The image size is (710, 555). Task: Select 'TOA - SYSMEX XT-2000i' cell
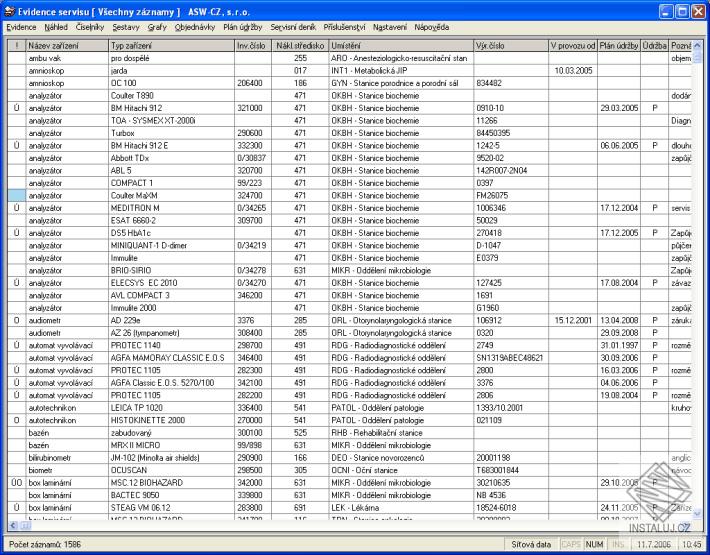click(x=172, y=121)
